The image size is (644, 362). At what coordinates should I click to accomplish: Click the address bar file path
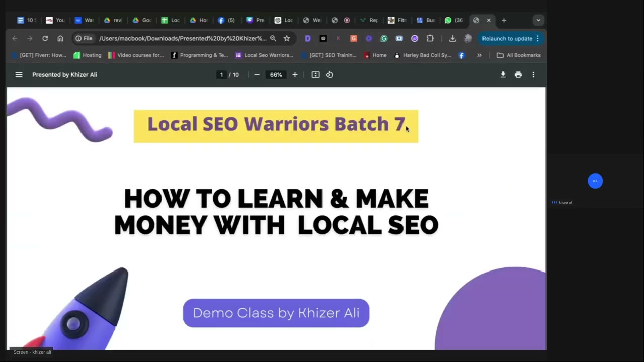[x=183, y=38]
